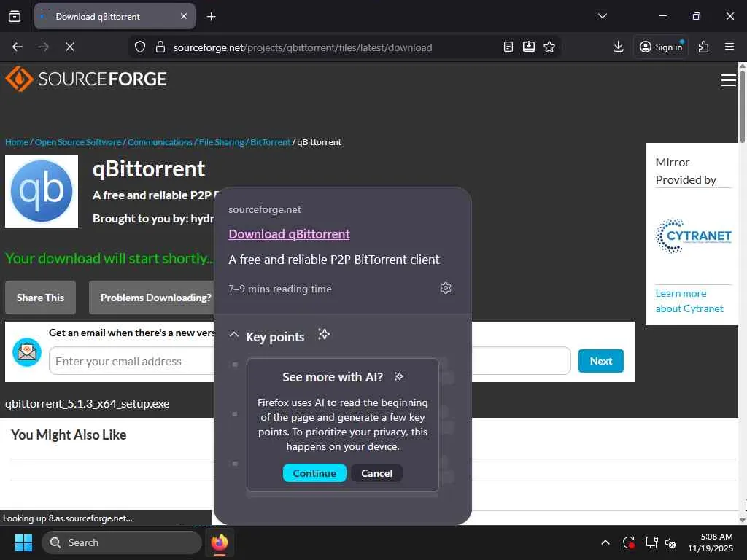747x560 pixels.
Task: Show hidden system tray icons
Action: click(x=605, y=542)
